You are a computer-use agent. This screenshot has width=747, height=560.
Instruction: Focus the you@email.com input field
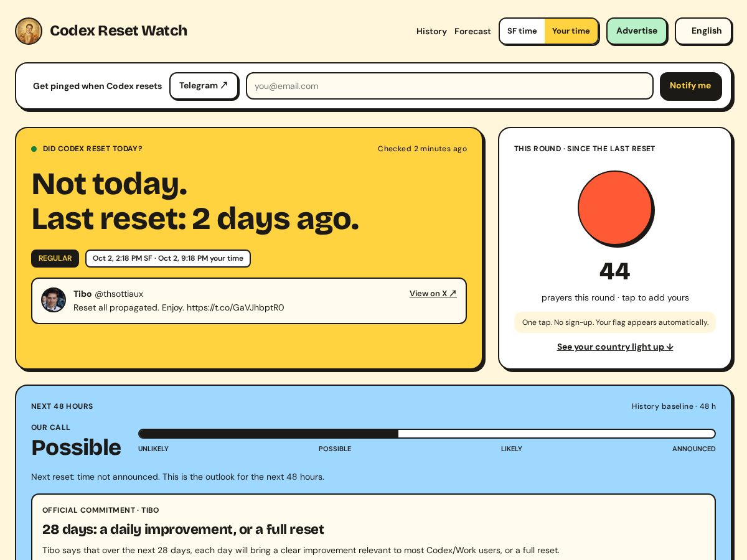click(x=449, y=86)
